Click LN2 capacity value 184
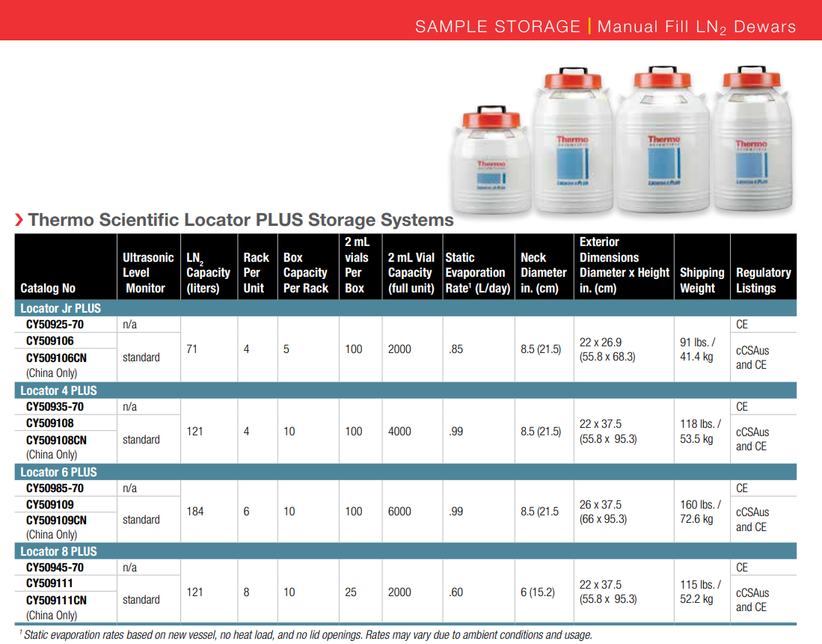The image size is (822, 644). [195, 512]
